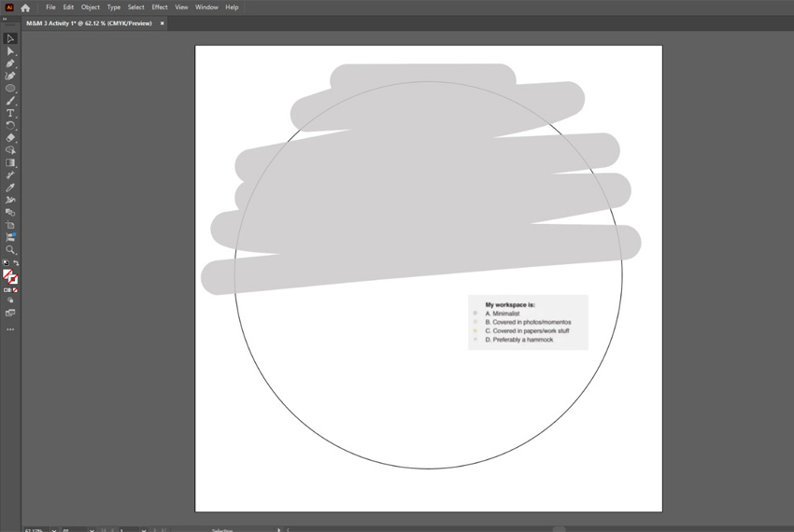Pick the Pen tool

click(10, 63)
